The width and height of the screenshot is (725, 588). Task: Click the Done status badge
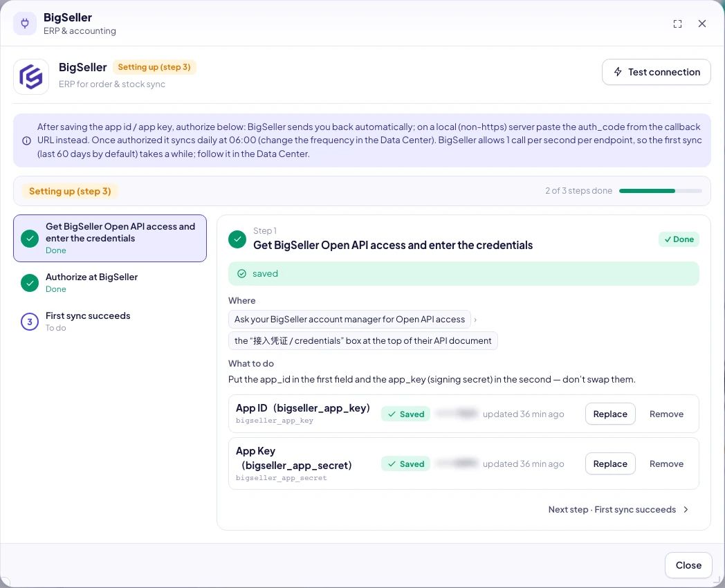679,239
